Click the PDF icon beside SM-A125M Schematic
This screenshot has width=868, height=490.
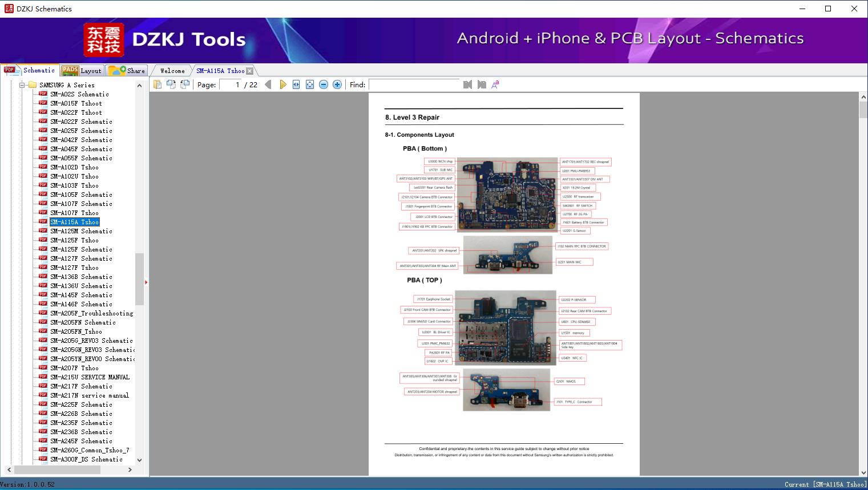click(x=43, y=231)
